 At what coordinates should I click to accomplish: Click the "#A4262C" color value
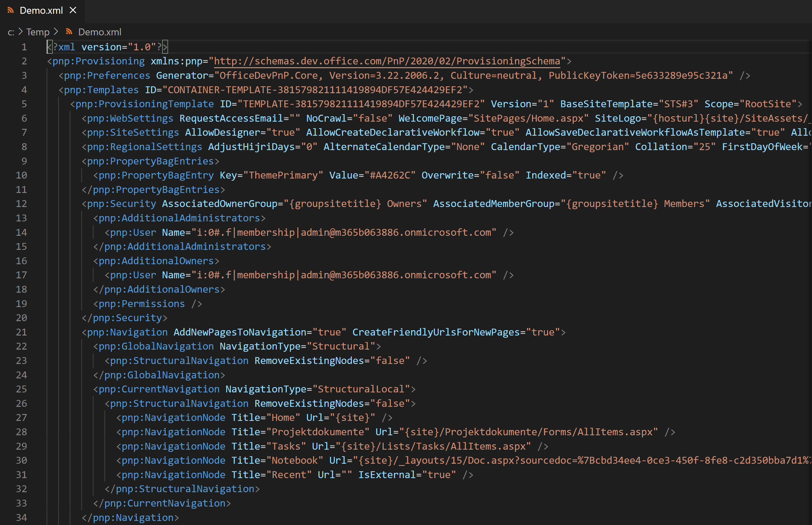[390, 175]
